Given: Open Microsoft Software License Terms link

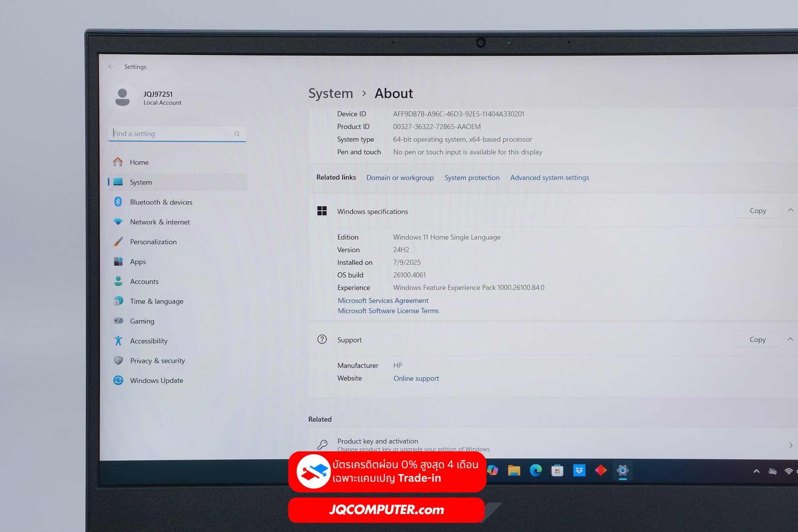Looking at the screenshot, I should click(x=388, y=311).
